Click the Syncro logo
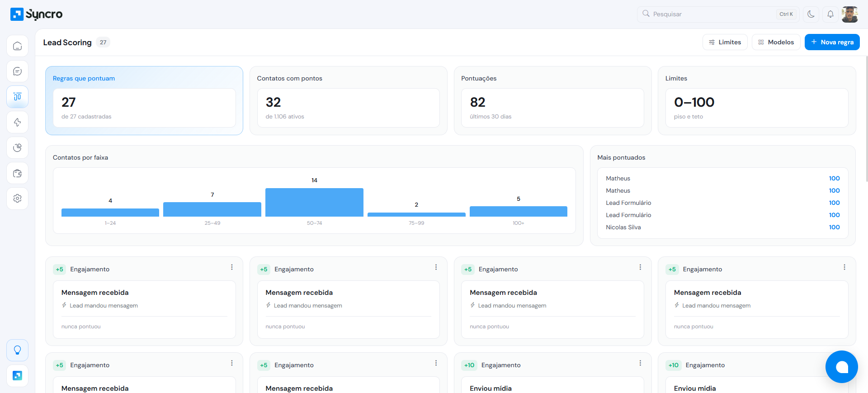 pos(37,14)
